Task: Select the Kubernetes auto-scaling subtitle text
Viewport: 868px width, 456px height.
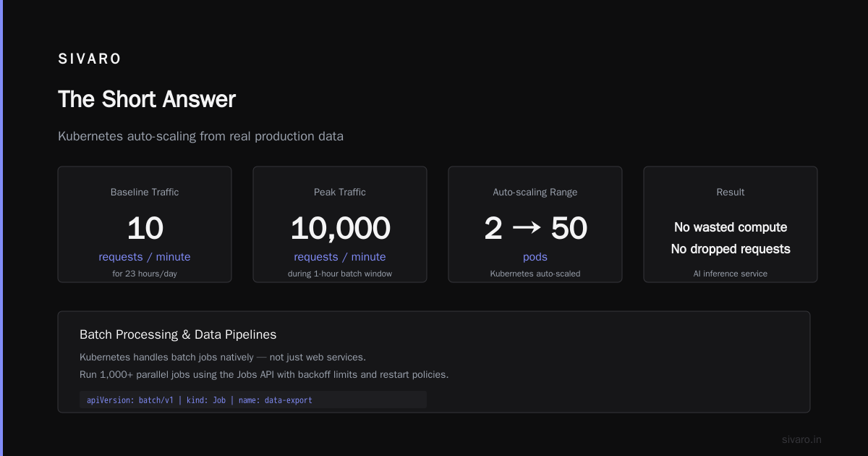Action: tap(200, 136)
